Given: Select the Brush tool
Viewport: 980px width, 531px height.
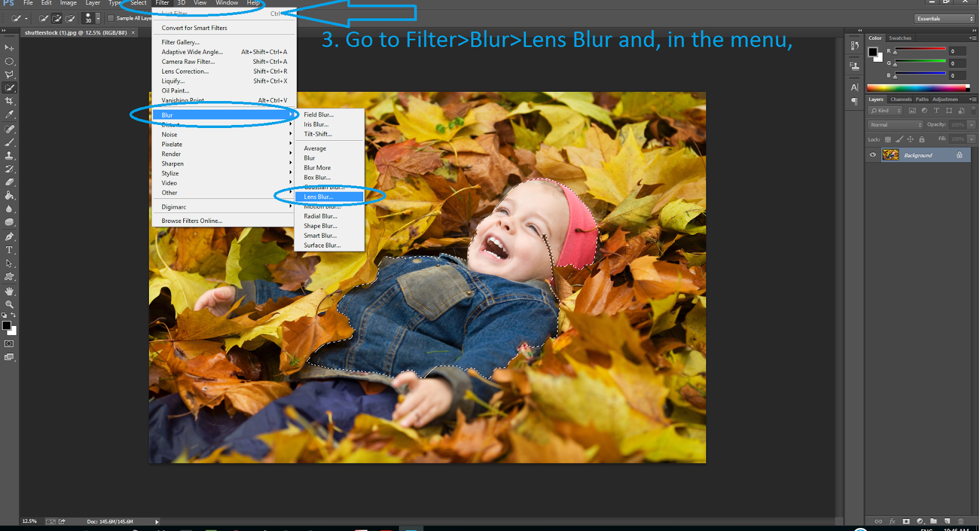Looking at the screenshot, I should [9, 142].
